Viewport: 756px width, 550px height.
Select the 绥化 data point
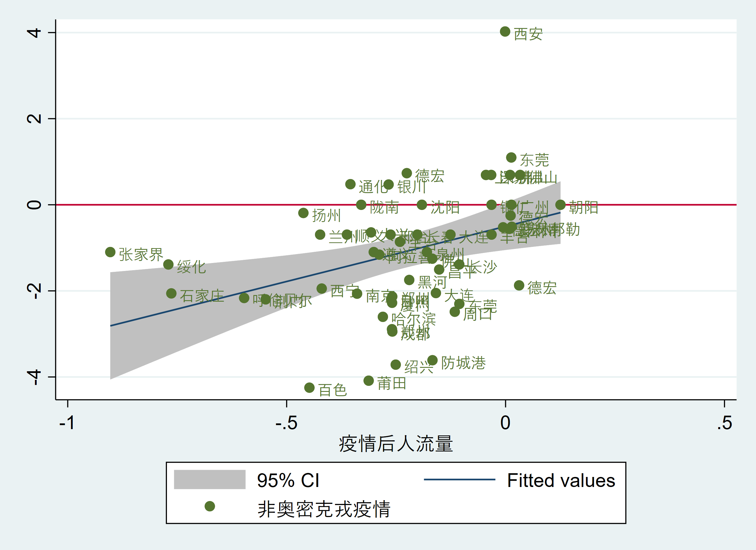168,264
